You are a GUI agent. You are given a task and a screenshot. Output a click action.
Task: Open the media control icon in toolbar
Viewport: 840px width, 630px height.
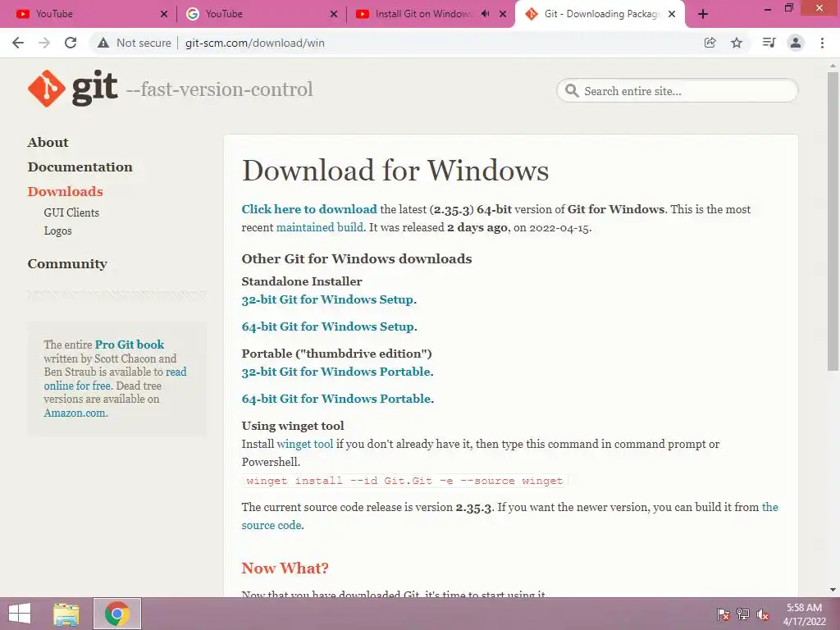click(x=769, y=43)
